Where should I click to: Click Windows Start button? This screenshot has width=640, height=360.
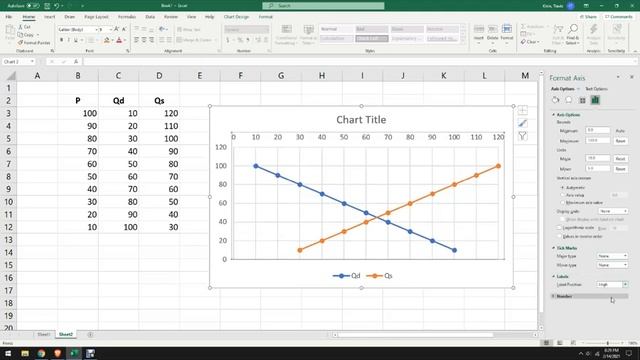(8, 353)
